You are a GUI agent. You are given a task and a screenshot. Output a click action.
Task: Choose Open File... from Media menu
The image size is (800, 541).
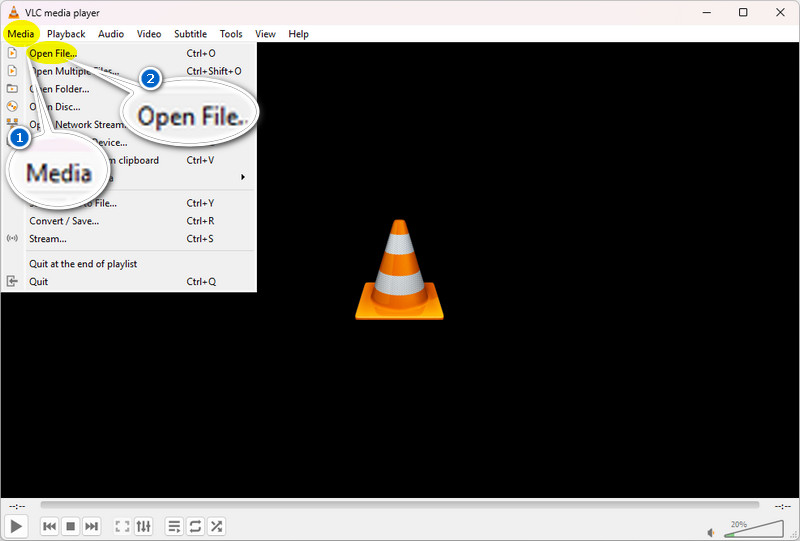tap(129, 53)
